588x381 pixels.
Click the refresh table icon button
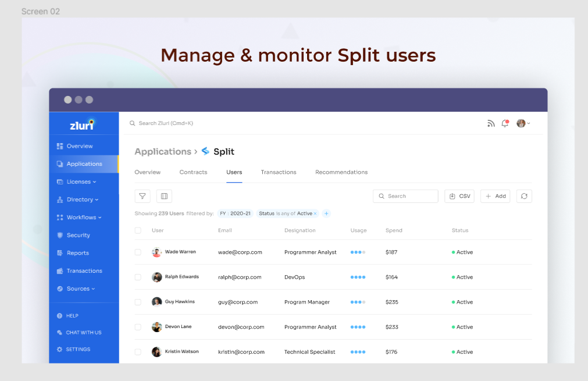(x=524, y=196)
